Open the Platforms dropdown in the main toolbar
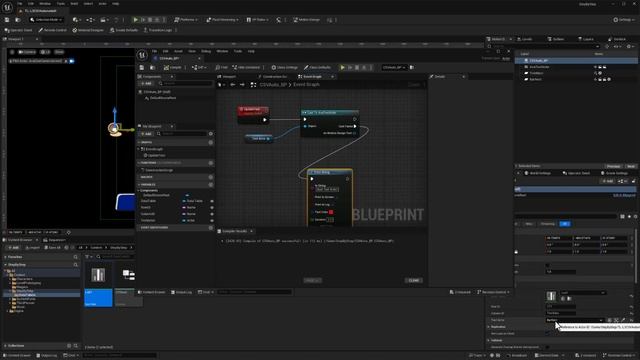 point(186,20)
